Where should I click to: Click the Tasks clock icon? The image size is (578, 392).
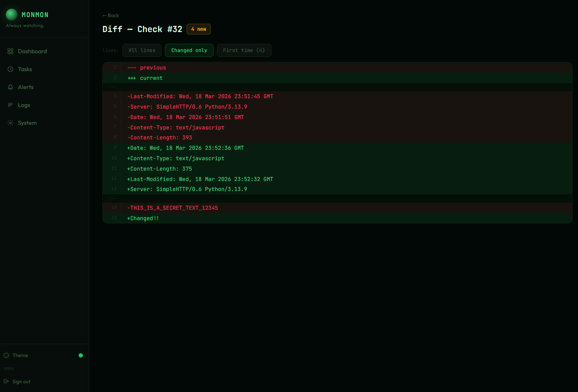tap(10, 69)
